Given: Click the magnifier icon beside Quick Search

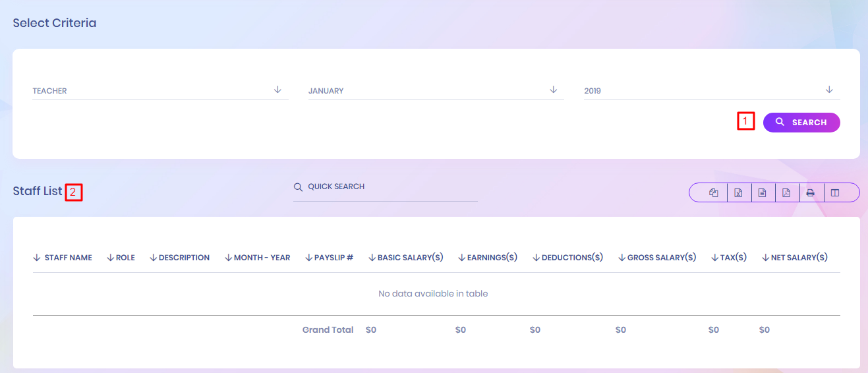Looking at the screenshot, I should [298, 187].
